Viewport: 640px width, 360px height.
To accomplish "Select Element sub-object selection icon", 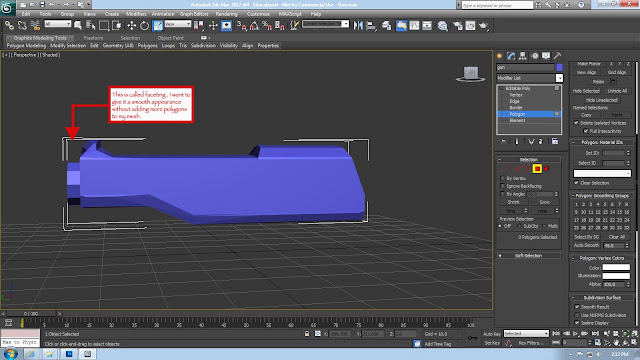I will pyautogui.click(x=547, y=169).
